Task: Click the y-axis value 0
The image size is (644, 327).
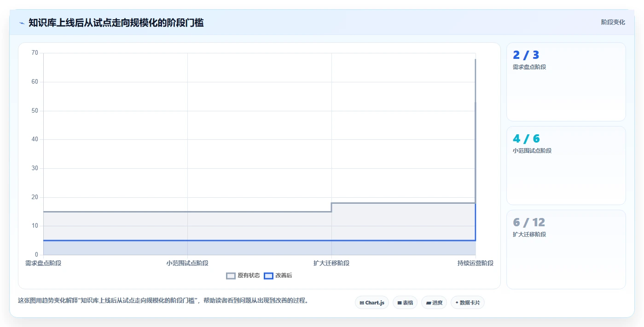Action: (36, 255)
